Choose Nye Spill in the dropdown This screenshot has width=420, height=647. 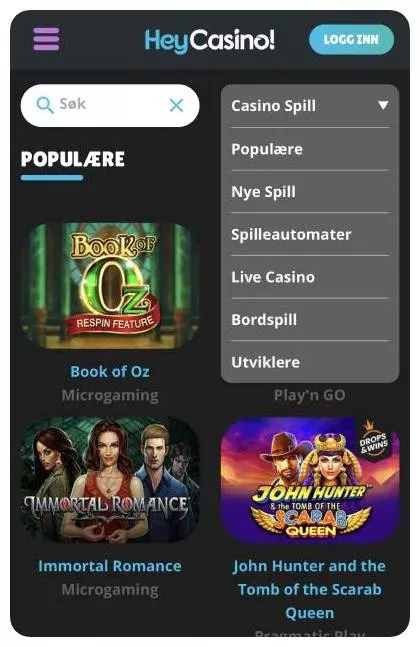[310, 191]
